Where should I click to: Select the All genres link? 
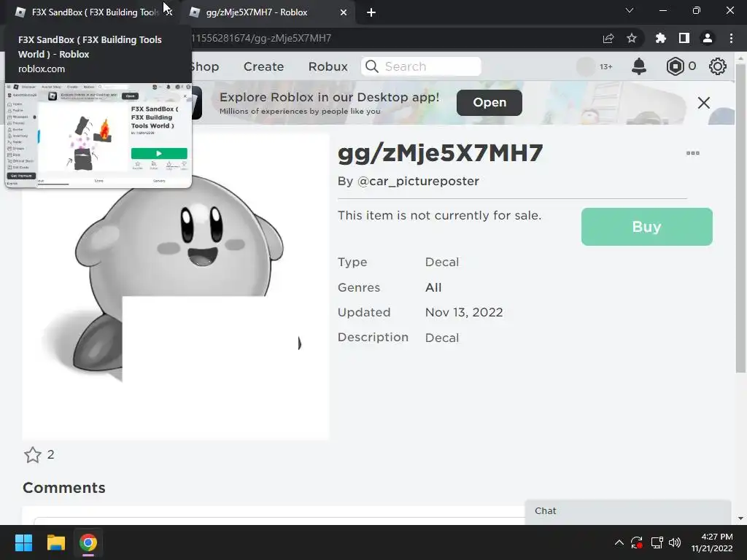pos(433,287)
